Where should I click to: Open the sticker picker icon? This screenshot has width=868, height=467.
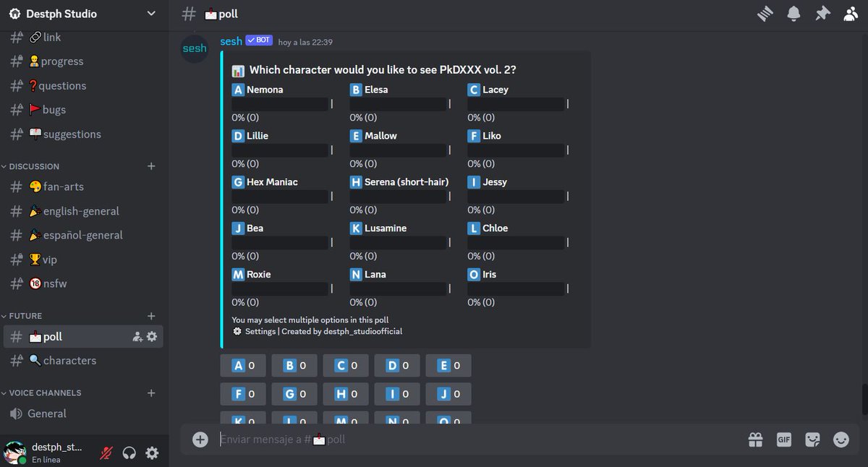coord(813,439)
